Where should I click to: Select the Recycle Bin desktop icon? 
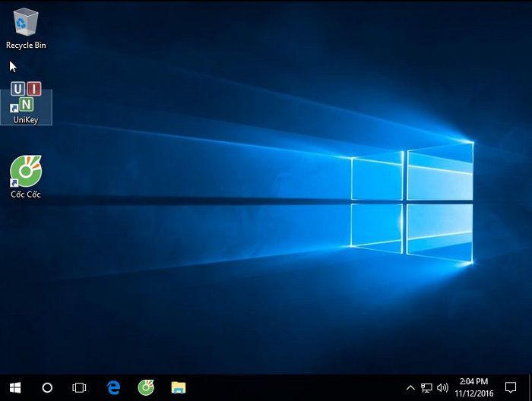(x=26, y=29)
